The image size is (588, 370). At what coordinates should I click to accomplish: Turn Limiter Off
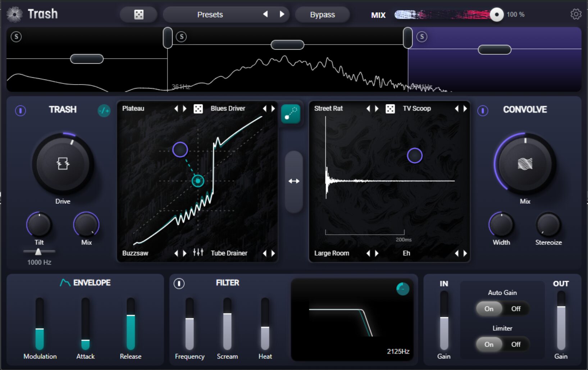tap(516, 344)
